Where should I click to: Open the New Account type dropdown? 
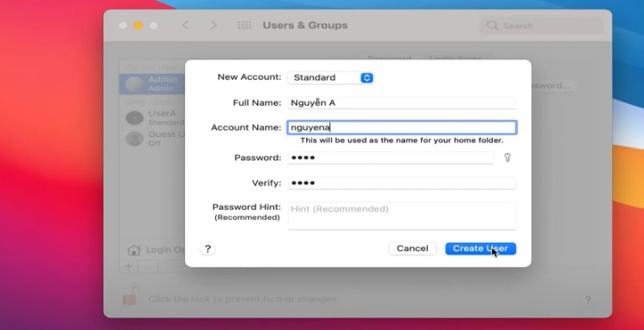pyautogui.click(x=330, y=77)
